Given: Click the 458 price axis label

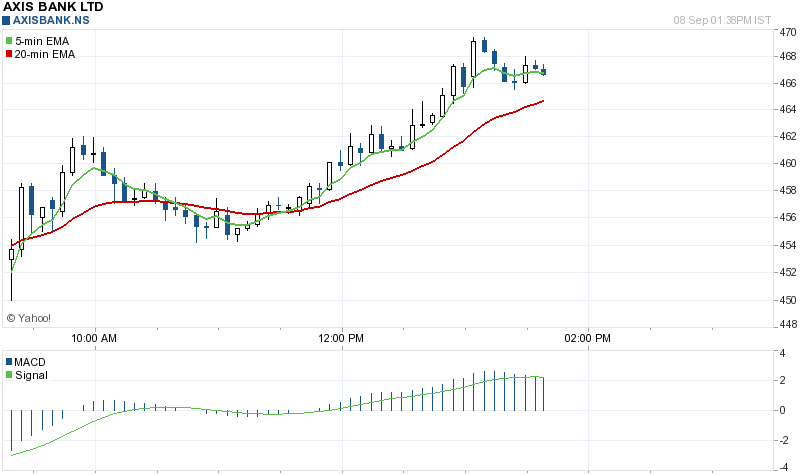Looking at the screenshot, I should [788, 190].
